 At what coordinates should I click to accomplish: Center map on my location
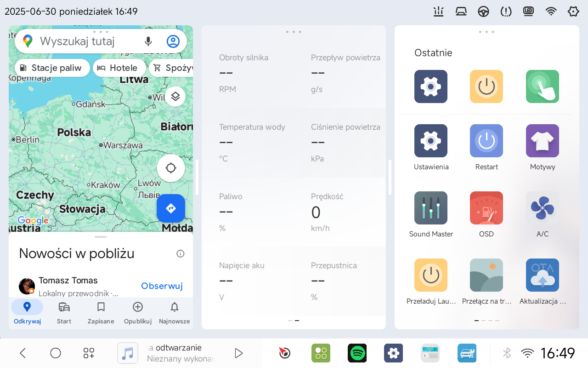(171, 168)
